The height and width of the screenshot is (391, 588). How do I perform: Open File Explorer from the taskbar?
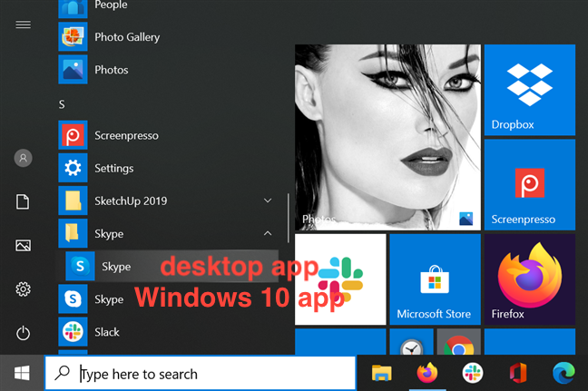382,374
